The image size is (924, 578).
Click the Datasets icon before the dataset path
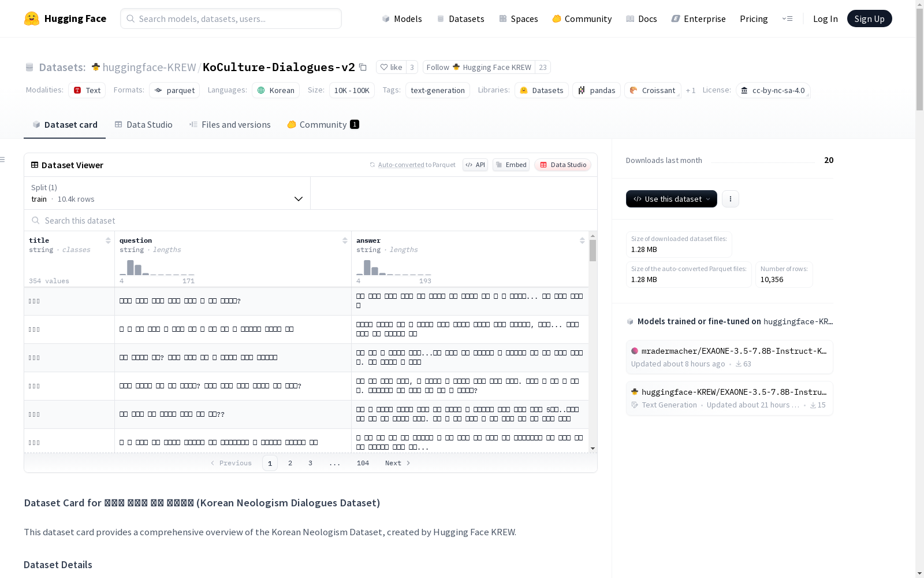tap(29, 68)
